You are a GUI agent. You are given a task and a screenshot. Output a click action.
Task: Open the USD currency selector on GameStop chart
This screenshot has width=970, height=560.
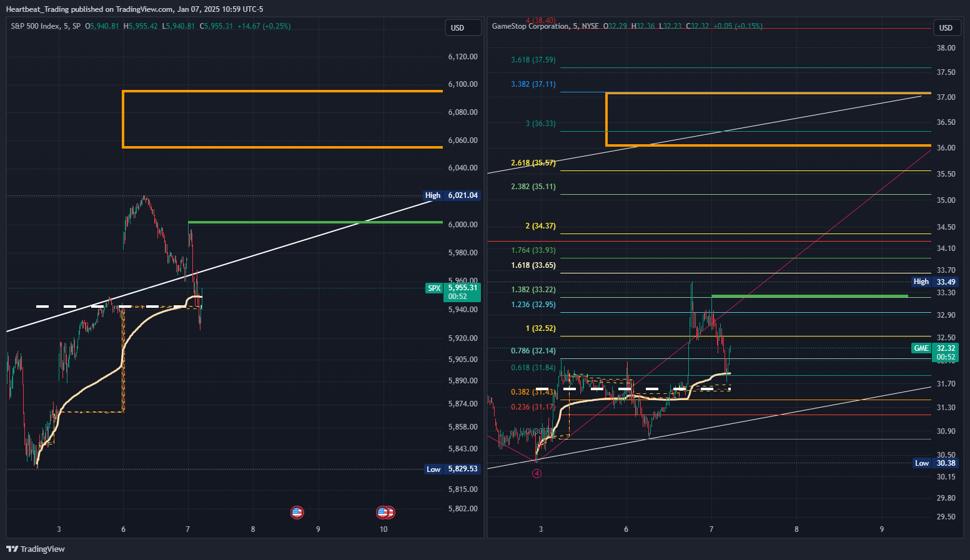[x=946, y=27]
